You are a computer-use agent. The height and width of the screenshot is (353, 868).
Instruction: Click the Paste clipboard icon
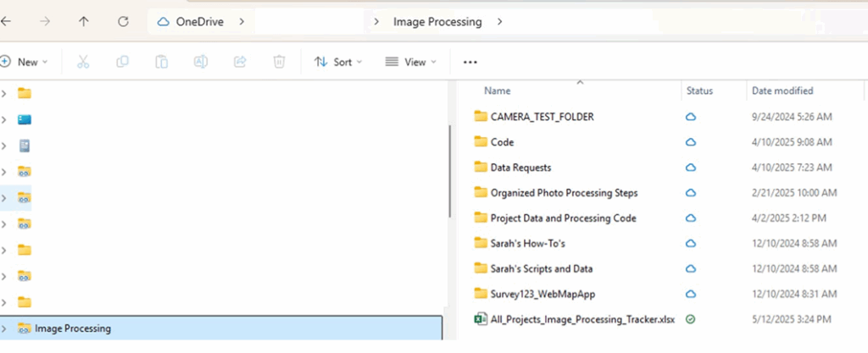pos(162,62)
